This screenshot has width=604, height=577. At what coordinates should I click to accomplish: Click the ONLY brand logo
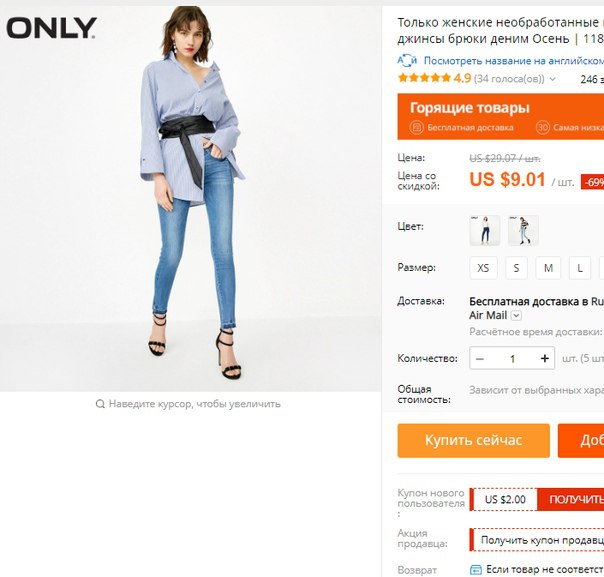click(51, 28)
